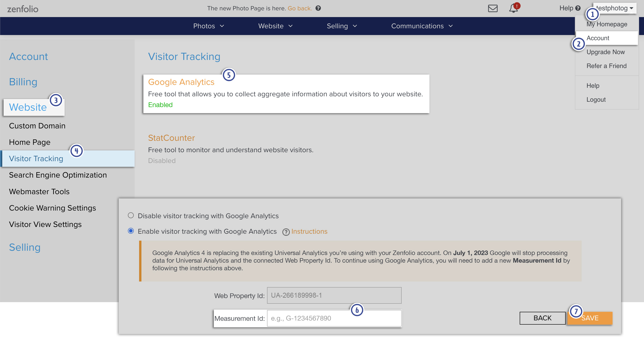Screen dimensions: 644x343
Task: Choose Help in the user menu
Action: coord(593,86)
